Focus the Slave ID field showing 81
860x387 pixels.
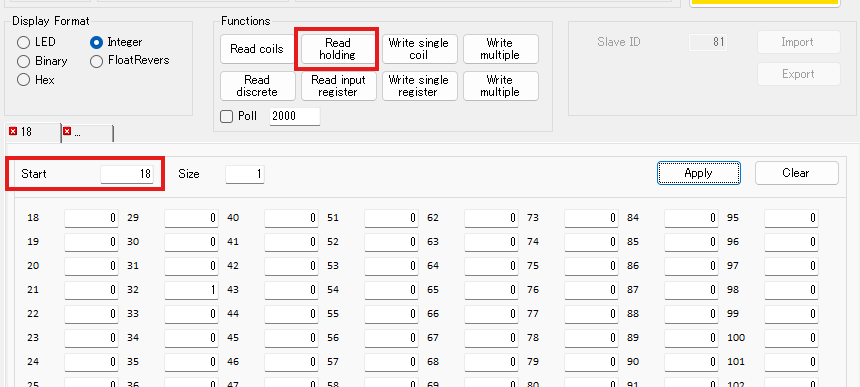click(x=708, y=42)
